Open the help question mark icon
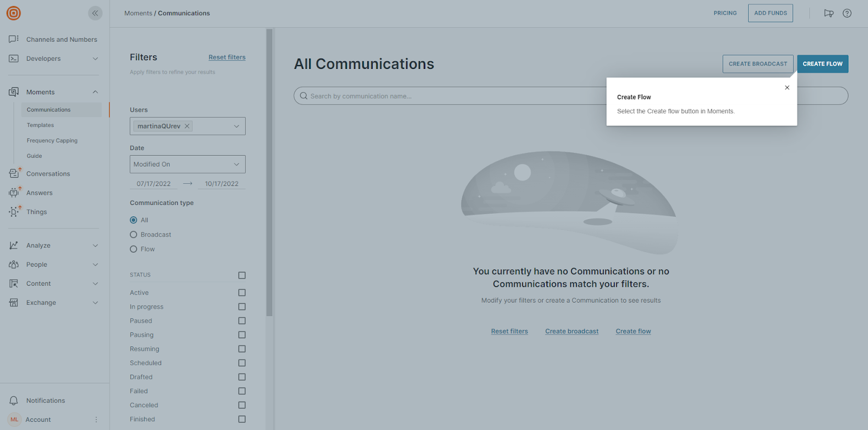868x430 pixels. (x=847, y=13)
